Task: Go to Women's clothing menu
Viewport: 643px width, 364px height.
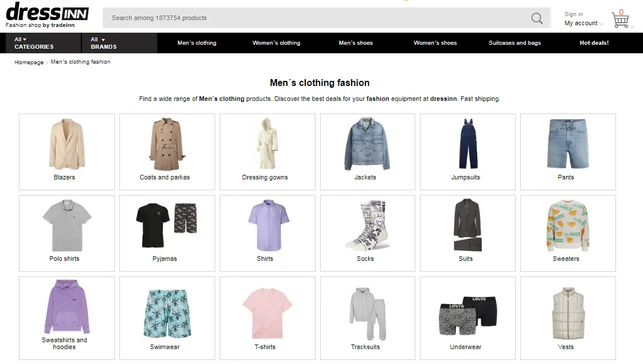Action: pos(276,43)
